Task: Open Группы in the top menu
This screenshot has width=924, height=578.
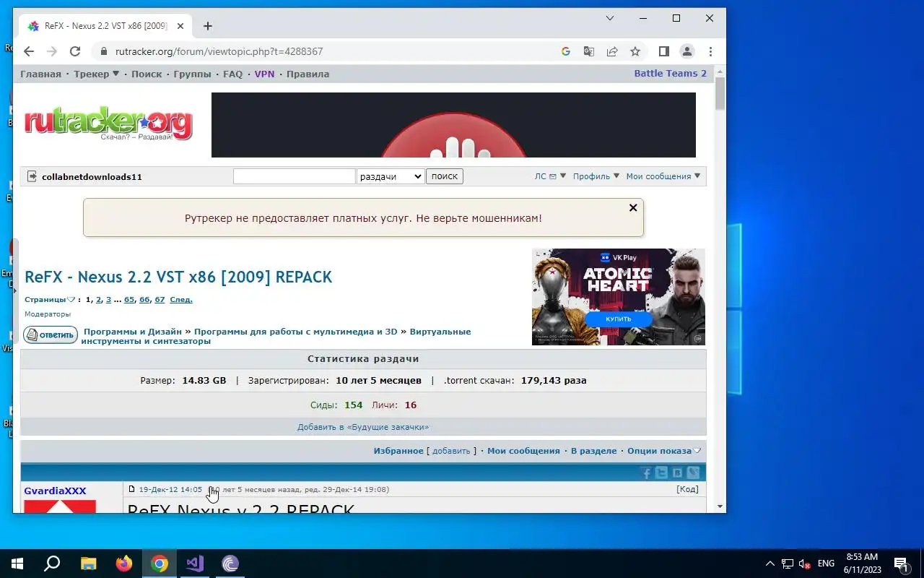Action: 193,74
